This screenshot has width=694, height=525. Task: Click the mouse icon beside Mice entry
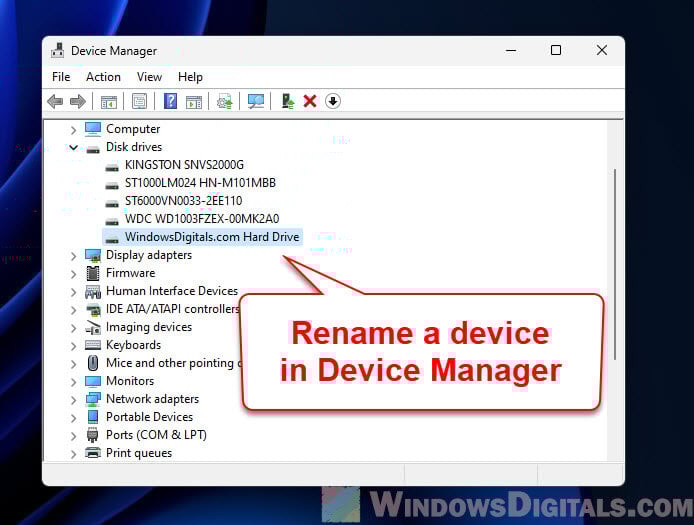click(93, 363)
